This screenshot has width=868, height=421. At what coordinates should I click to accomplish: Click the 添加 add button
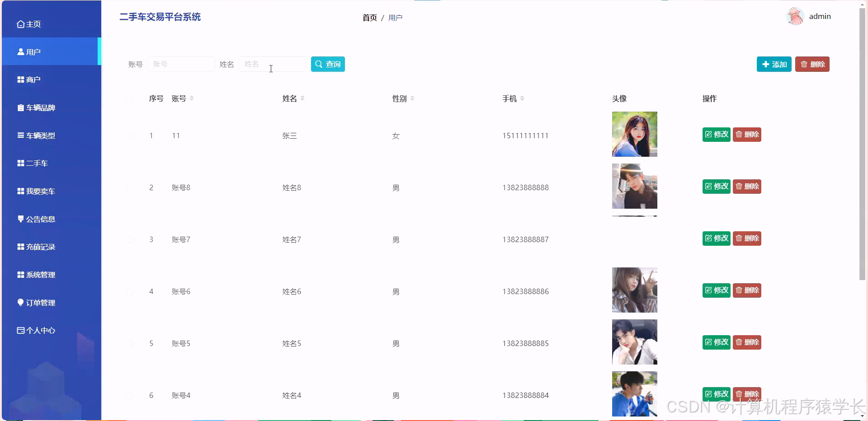click(x=774, y=64)
